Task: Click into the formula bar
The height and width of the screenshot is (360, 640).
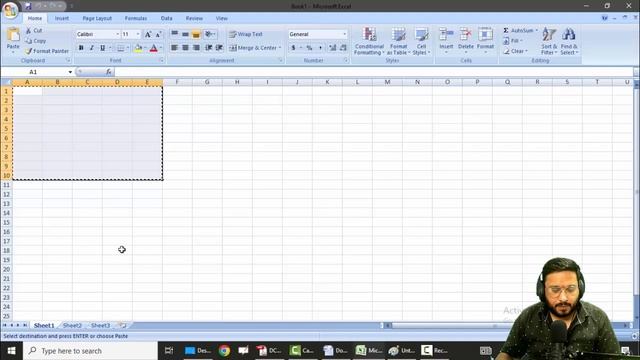Action: pyautogui.click(x=373, y=72)
